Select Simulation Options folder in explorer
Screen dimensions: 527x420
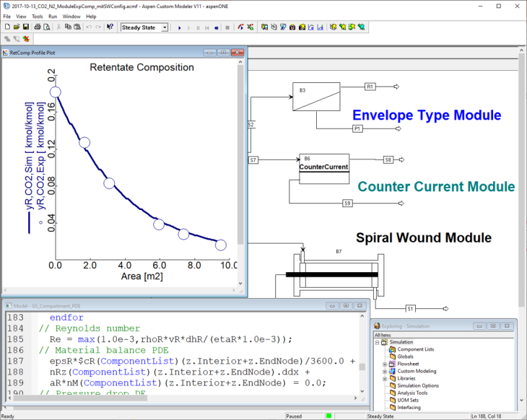(x=418, y=385)
